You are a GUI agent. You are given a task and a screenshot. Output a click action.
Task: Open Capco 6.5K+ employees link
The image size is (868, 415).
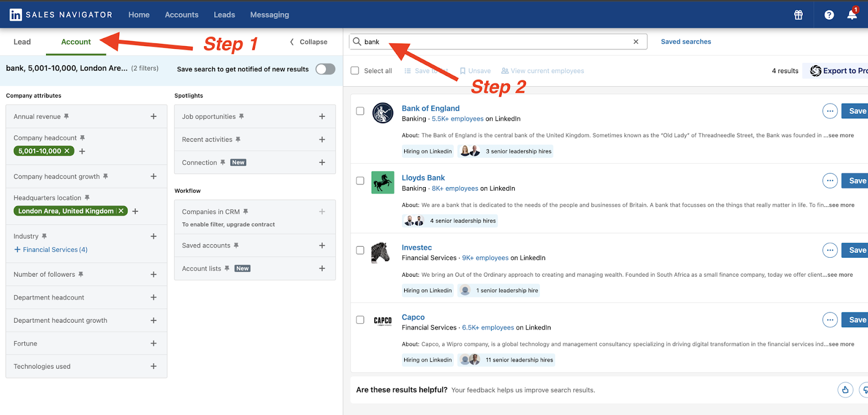point(488,328)
